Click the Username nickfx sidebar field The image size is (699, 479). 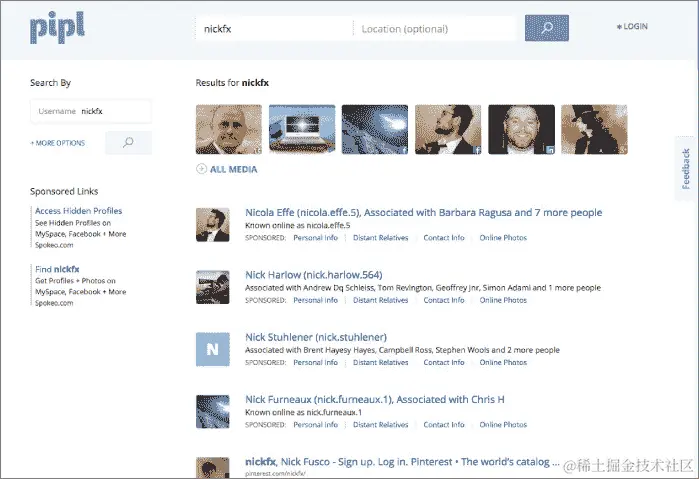pos(91,111)
